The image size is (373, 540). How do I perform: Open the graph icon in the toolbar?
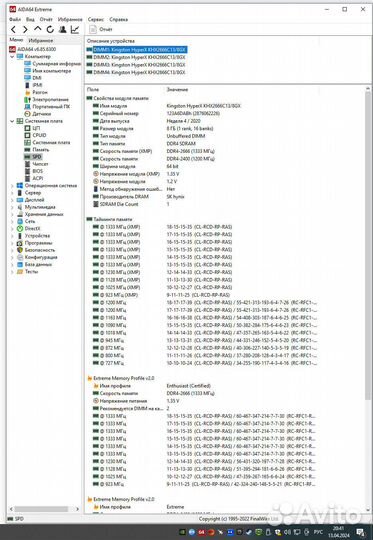75,30
